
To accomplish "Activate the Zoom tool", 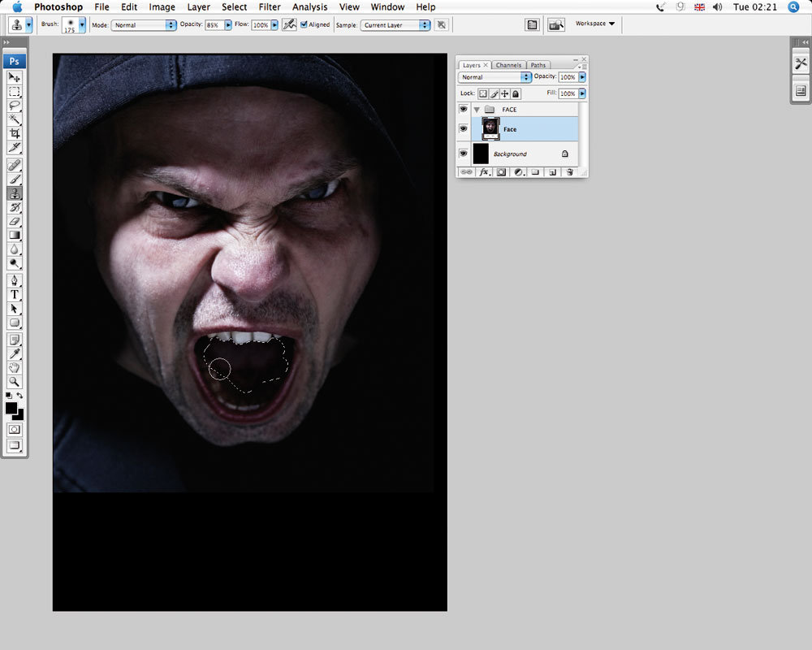I will click(15, 382).
